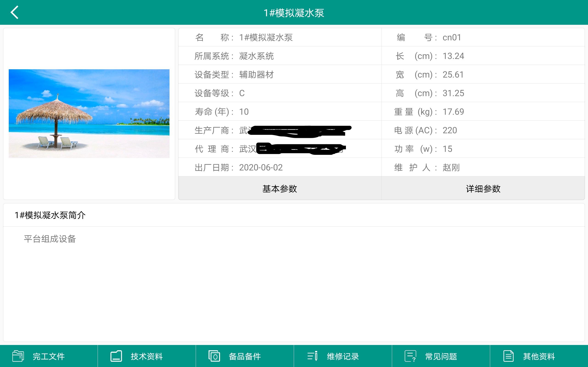Click the 其他资料 document icon
This screenshot has width=588, height=367.
(x=508, y=356)
